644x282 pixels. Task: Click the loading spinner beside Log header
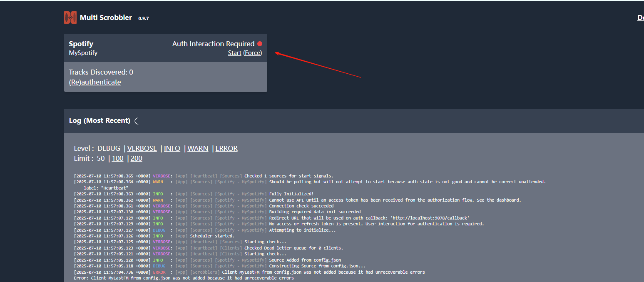[136, 121]
